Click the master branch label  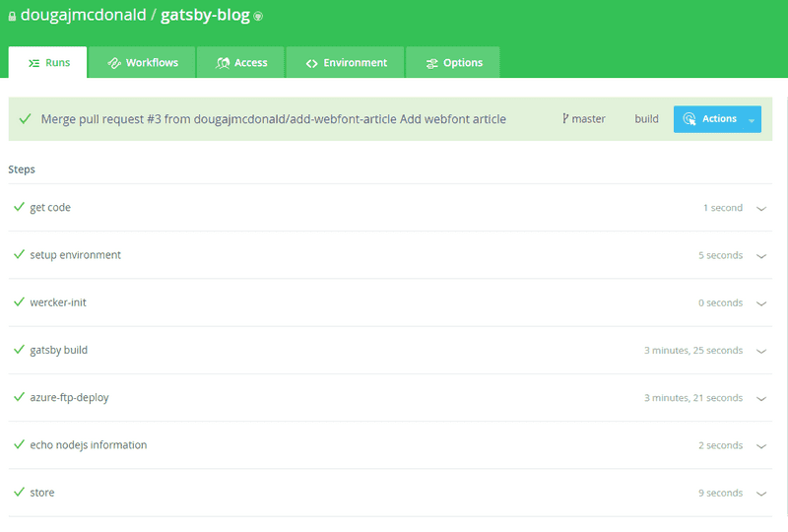588,119
